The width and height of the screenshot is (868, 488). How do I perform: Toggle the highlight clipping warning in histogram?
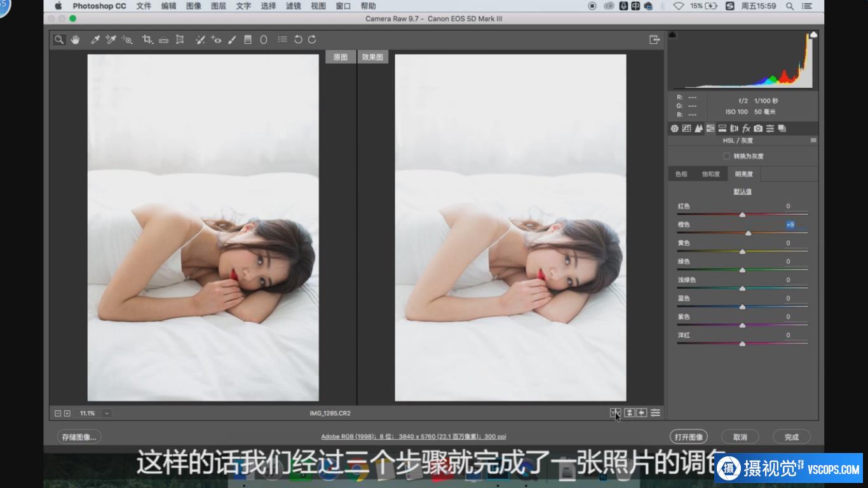pyautogui.click(x=813, y=34)
